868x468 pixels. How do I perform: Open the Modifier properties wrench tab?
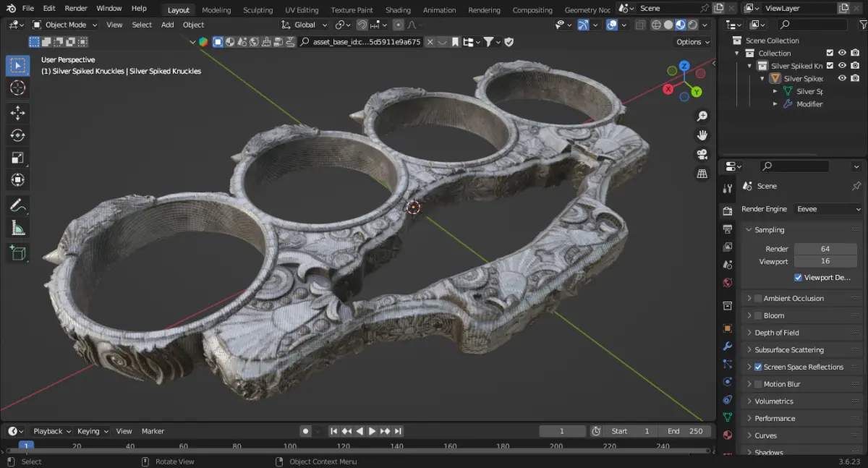click(728, 346)
